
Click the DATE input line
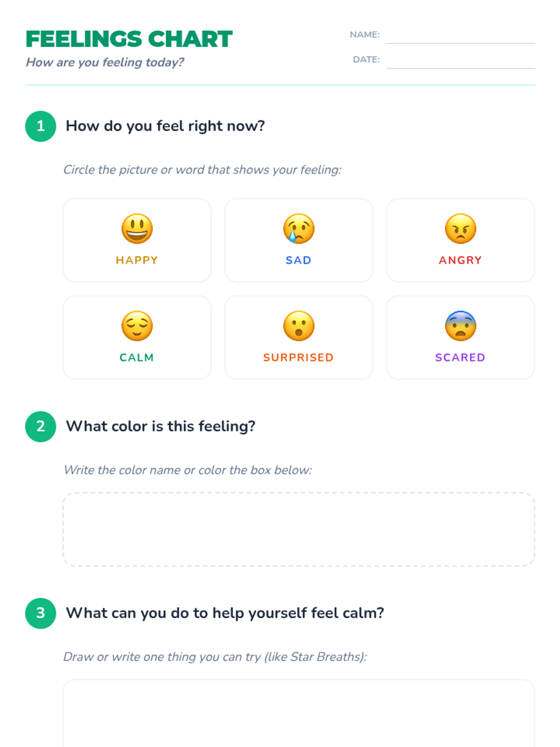(460, 62)
